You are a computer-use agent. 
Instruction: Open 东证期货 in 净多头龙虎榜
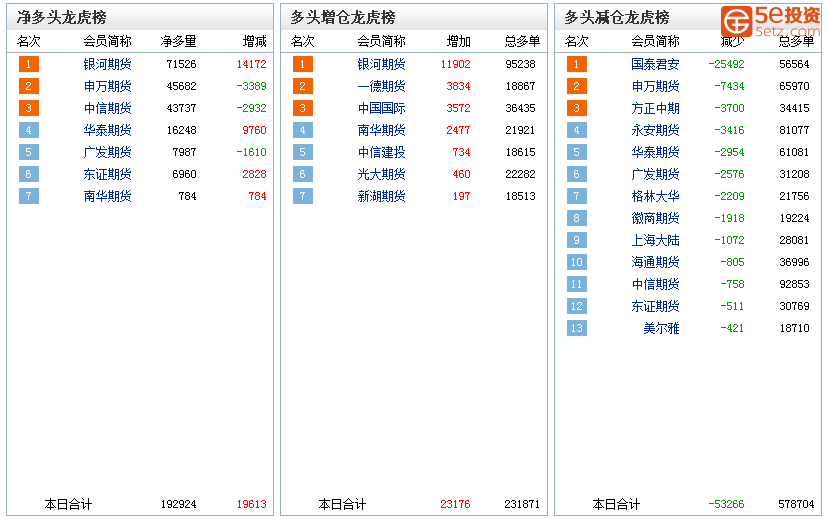tap(107, 174)
